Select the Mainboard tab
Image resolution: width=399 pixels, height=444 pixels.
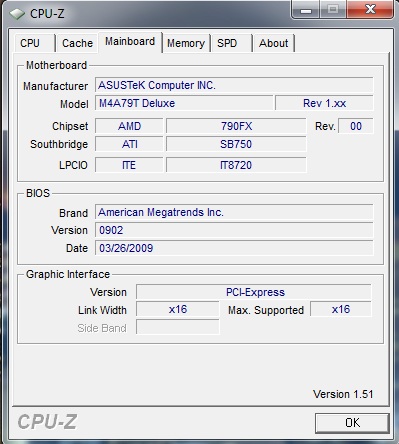[130, 42]
